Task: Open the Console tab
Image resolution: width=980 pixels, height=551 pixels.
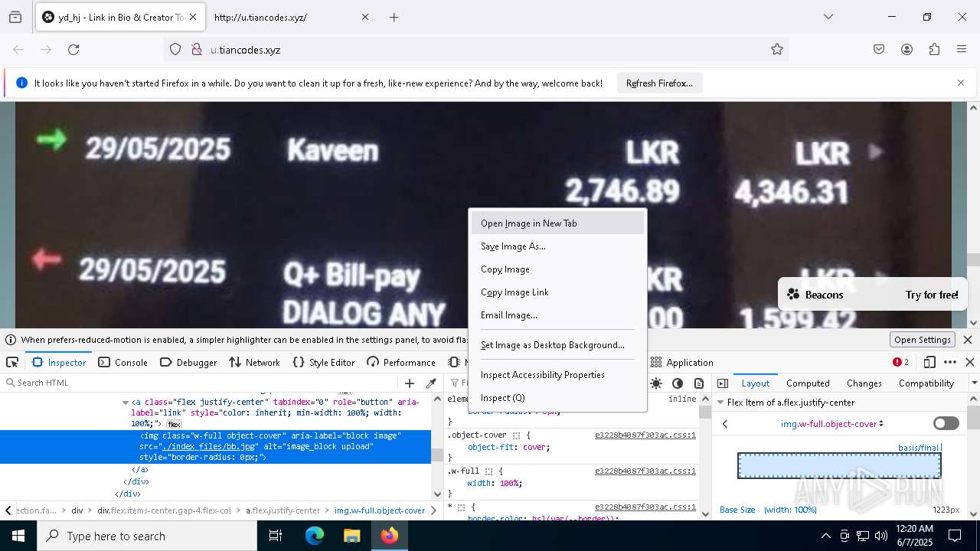Action: [123, 362]
